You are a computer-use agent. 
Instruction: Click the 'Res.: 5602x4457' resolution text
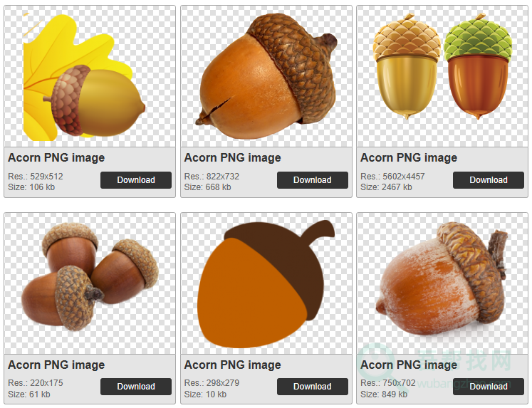click(x=392, y=177)
